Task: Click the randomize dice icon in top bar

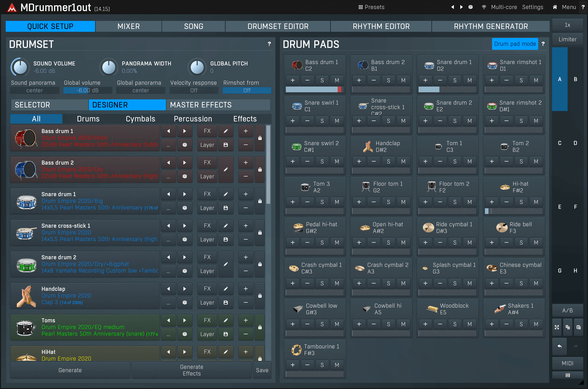Action: [470, 7]
